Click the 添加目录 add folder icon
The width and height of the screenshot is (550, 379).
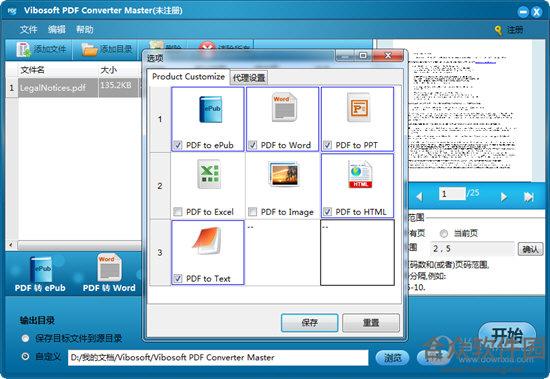89,49
